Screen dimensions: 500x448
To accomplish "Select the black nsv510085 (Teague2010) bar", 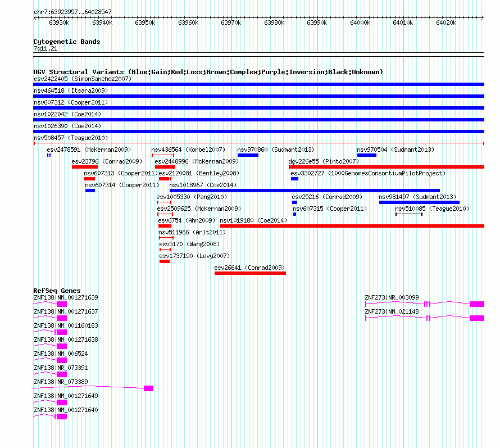I will [x=409, y=214].
